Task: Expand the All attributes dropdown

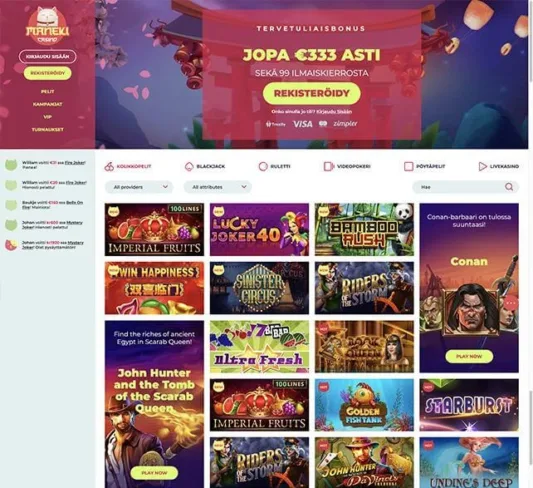Action: click(218, 187)
